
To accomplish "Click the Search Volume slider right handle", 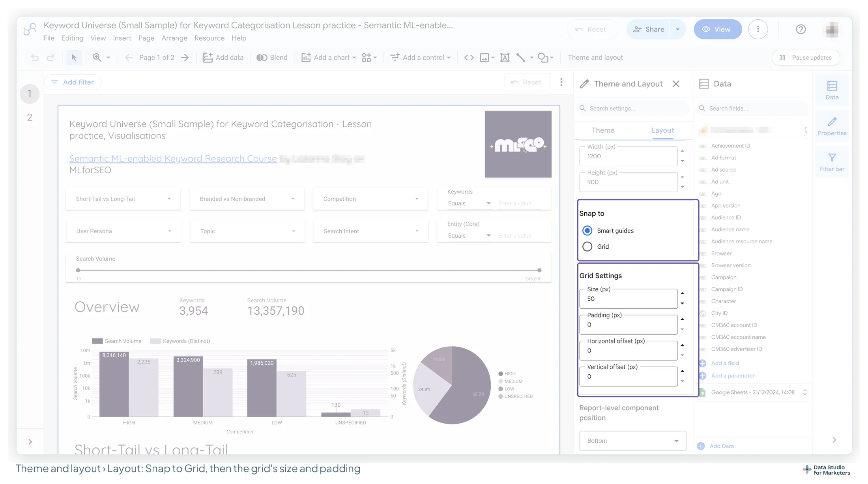I will point(539,270).
